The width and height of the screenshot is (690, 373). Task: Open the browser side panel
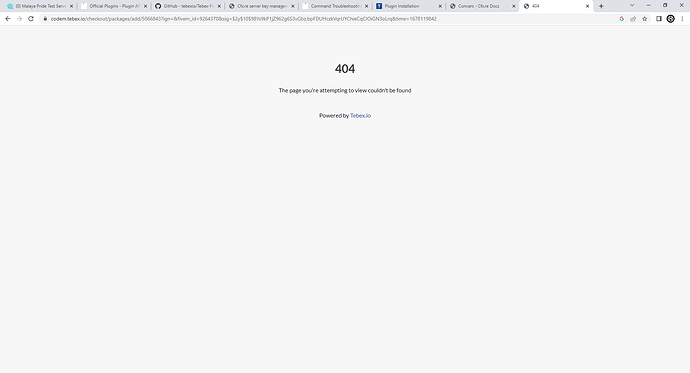(x=659, y=19)
